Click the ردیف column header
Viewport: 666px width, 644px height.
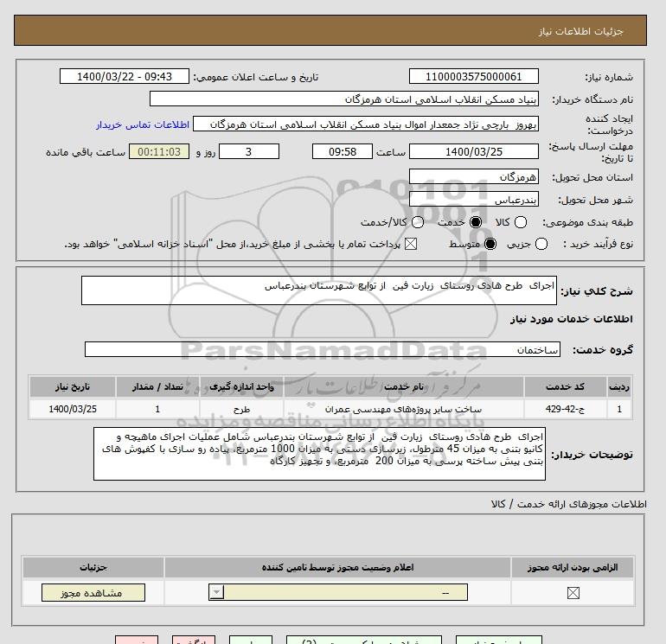click(x=619, y=386)
